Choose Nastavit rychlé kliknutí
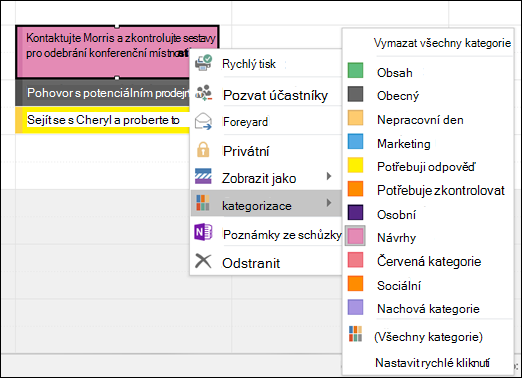 coord(432,362)
